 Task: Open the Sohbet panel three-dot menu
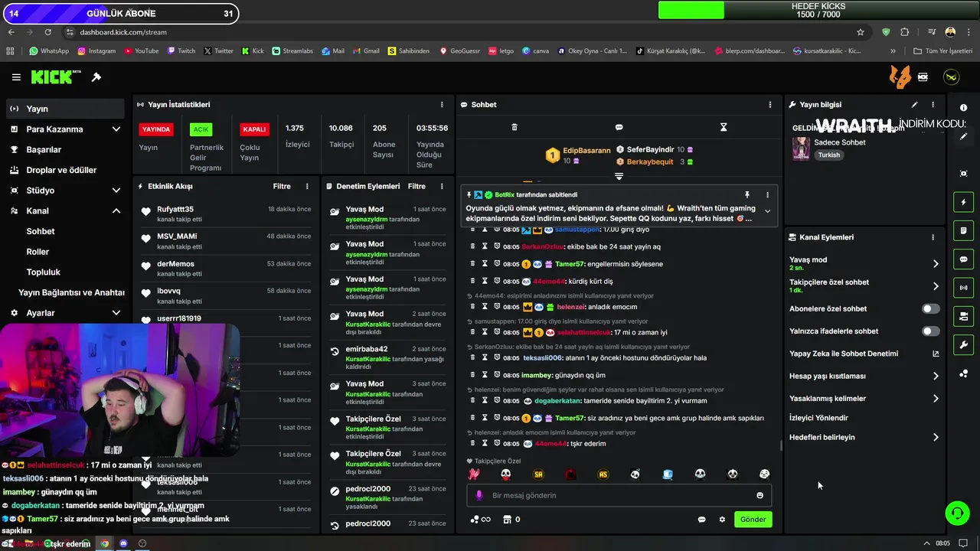click(770, 105)
